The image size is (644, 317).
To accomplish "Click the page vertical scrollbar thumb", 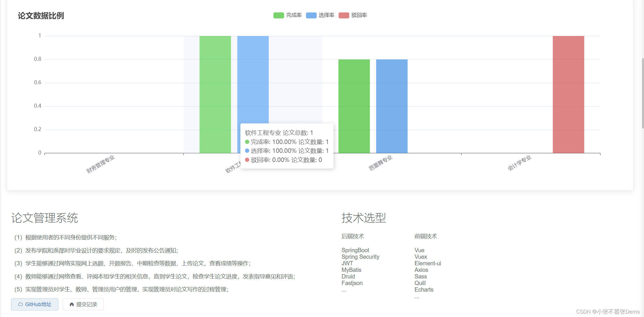I will click(x=643, y=93).
